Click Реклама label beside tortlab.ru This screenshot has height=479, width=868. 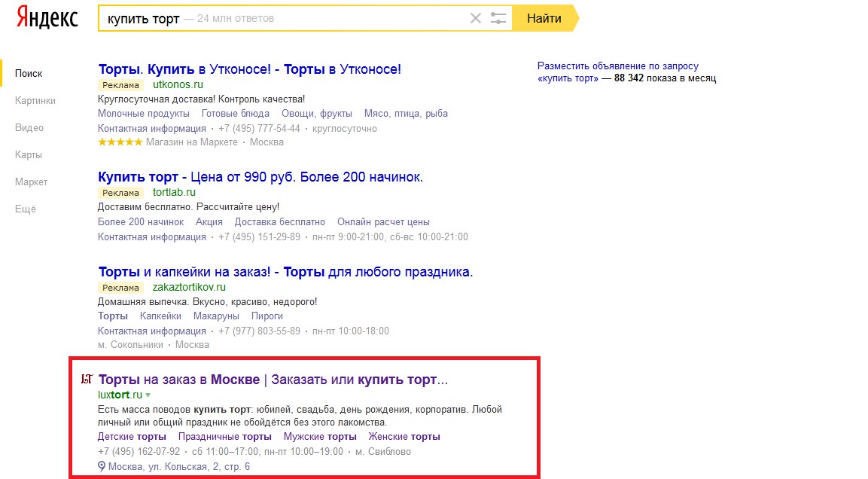120,193
